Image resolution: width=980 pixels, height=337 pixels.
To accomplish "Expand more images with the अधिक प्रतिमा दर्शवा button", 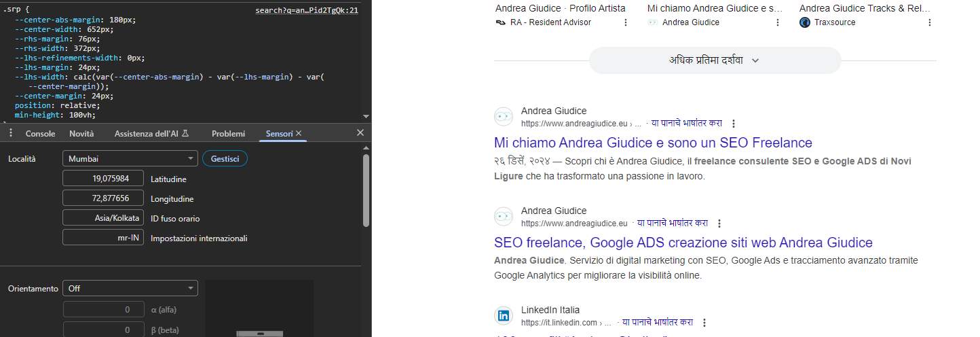I will click(x=715, y=60).
